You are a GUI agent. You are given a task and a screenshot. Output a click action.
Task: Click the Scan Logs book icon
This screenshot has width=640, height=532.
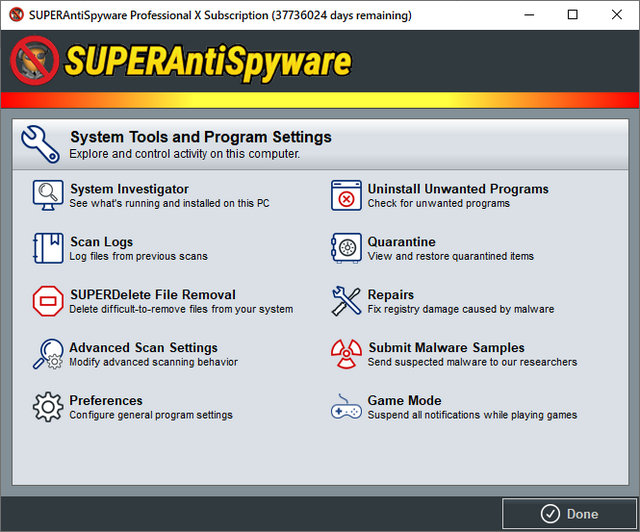coord(47,248)
